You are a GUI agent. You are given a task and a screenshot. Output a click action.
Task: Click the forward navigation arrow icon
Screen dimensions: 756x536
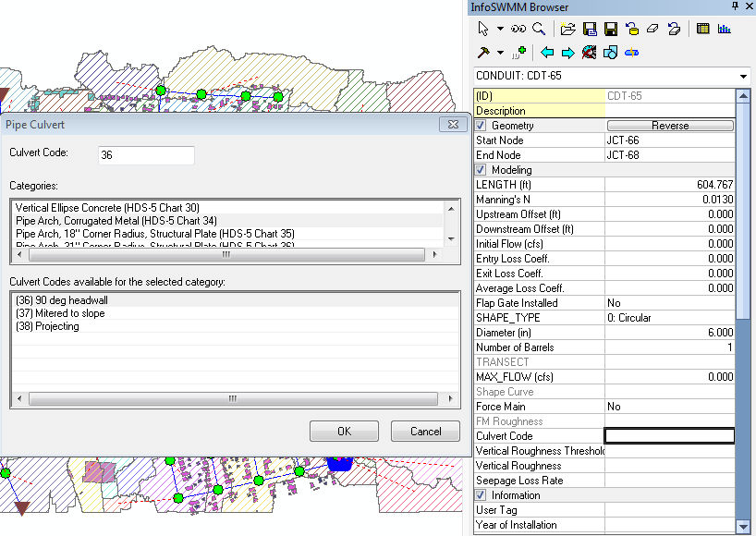[x=567, y=52]
